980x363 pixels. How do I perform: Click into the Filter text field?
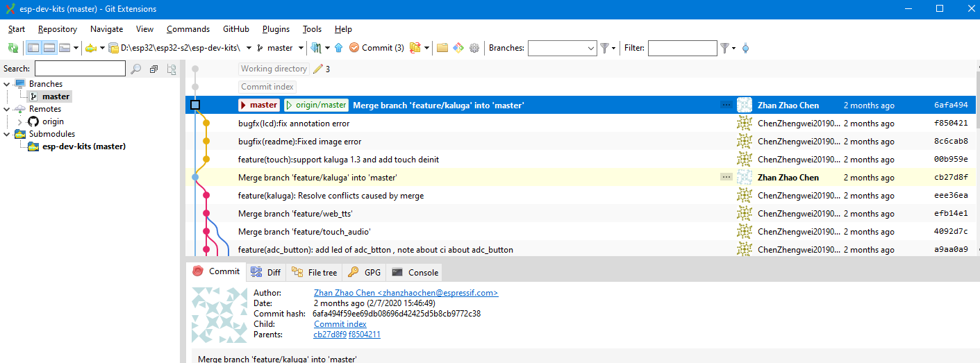[682, 48]
